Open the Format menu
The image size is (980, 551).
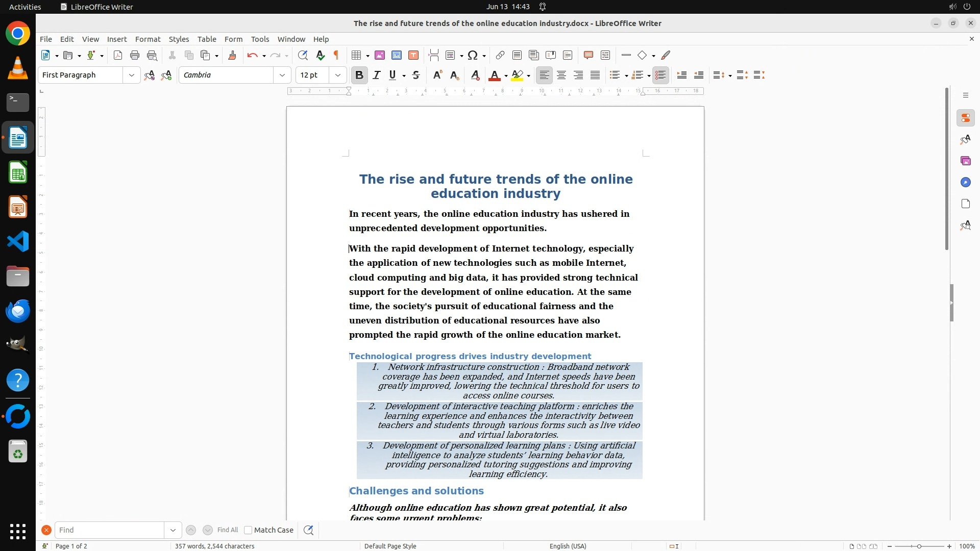pos(148,39)
